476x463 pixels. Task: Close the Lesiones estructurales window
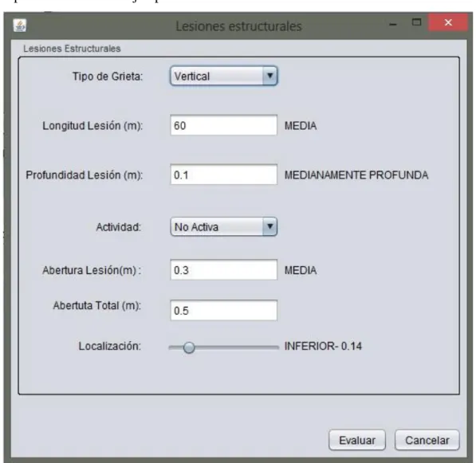point(448,22)
